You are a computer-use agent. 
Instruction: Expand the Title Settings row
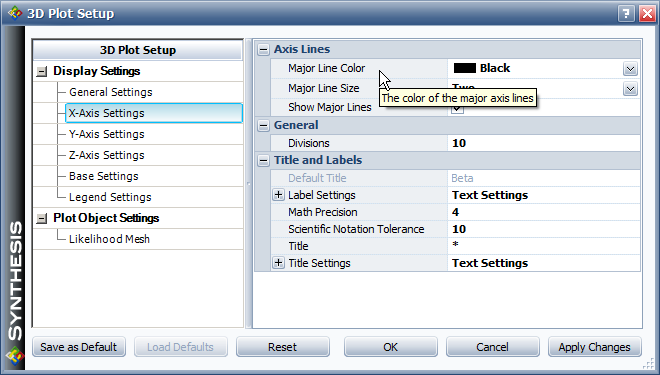point(278,263)
